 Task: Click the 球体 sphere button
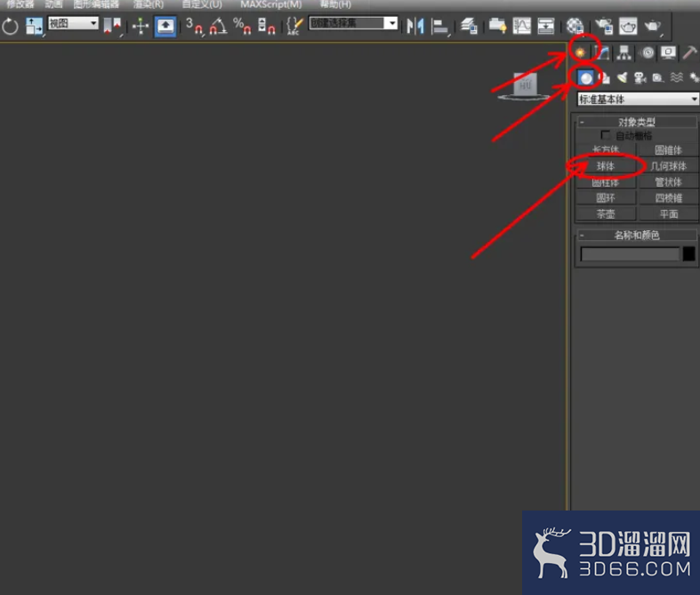606,166
